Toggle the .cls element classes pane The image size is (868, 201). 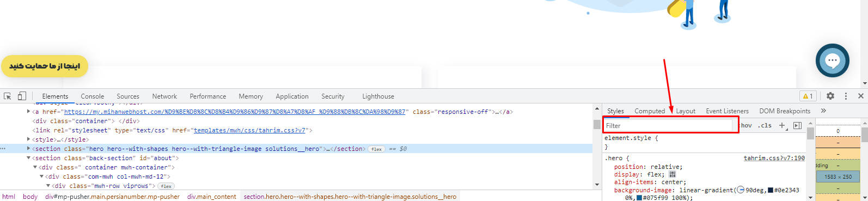coord(765,125)
